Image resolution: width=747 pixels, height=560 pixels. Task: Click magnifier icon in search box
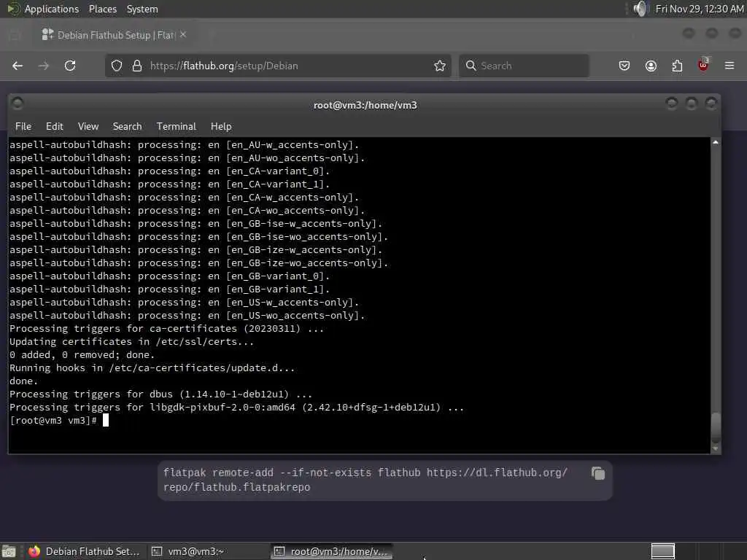471,66
